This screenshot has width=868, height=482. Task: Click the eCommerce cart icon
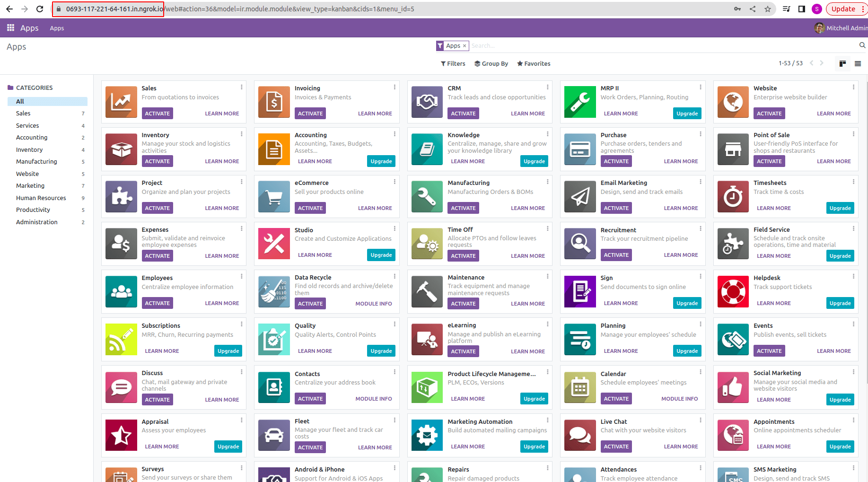(274, 196)
